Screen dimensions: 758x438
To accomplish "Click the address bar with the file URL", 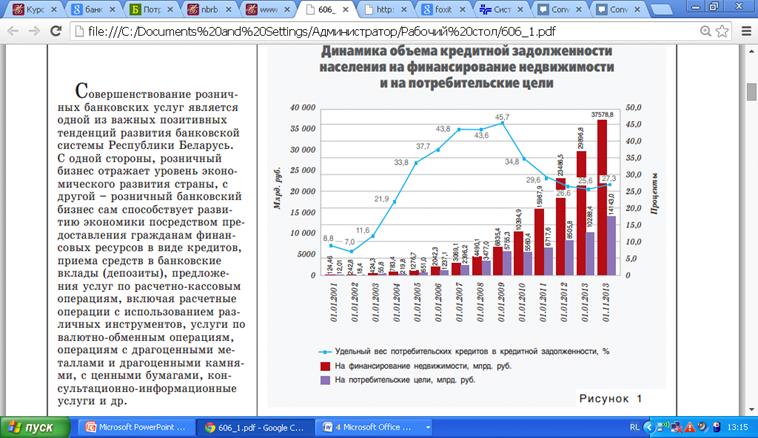I will (380, 30).
